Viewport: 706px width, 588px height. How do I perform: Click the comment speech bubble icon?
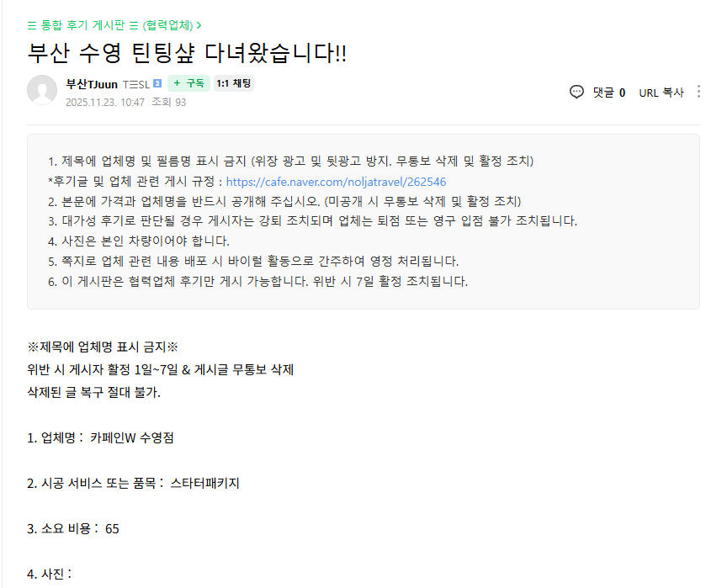(x=576, y=93)
